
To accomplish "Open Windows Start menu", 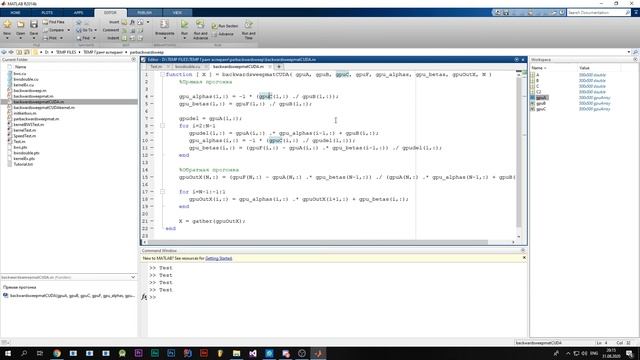I will coord(7,353).
